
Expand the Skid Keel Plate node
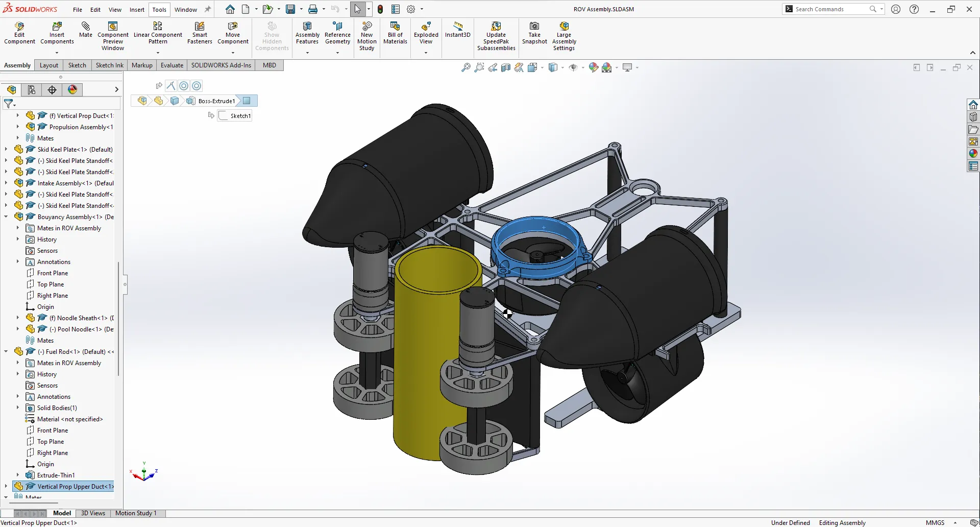6,150
